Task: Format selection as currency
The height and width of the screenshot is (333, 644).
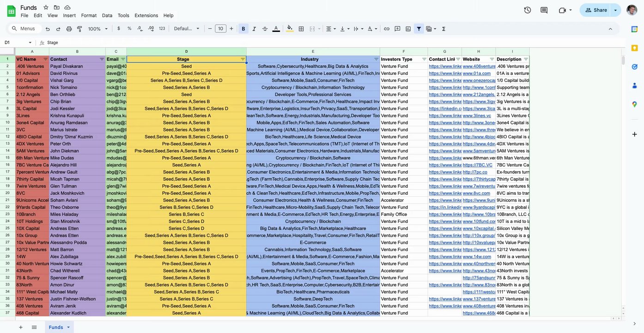Action: [119, 29]
